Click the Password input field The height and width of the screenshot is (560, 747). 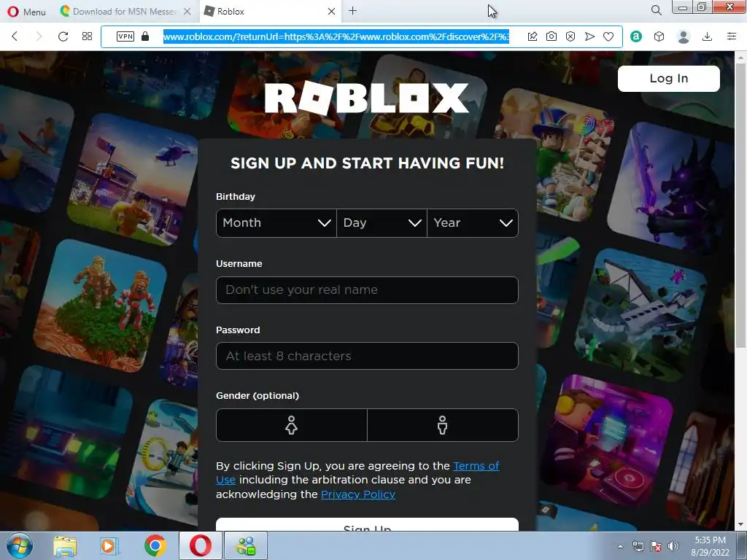click(367, 356)
